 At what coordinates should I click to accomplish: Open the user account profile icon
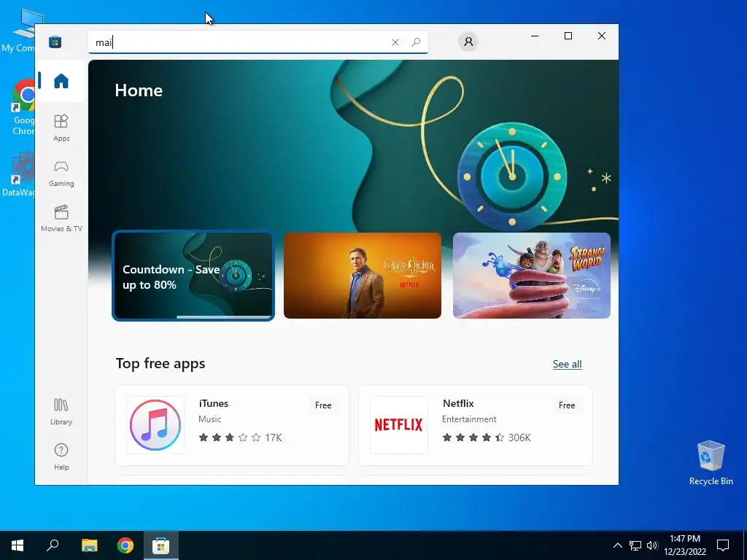468,42
